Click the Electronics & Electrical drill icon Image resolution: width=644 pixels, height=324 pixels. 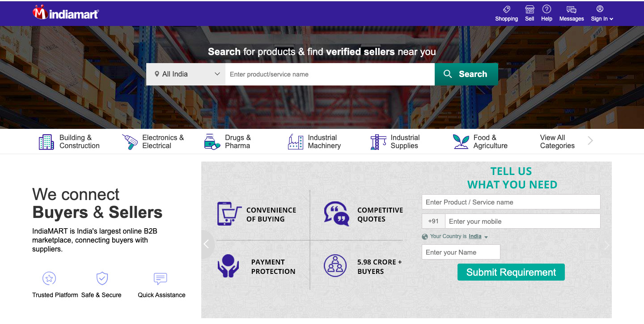130,142
